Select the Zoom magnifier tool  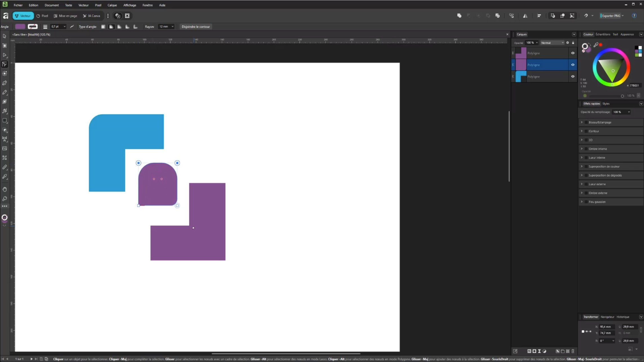click(5, 199)
